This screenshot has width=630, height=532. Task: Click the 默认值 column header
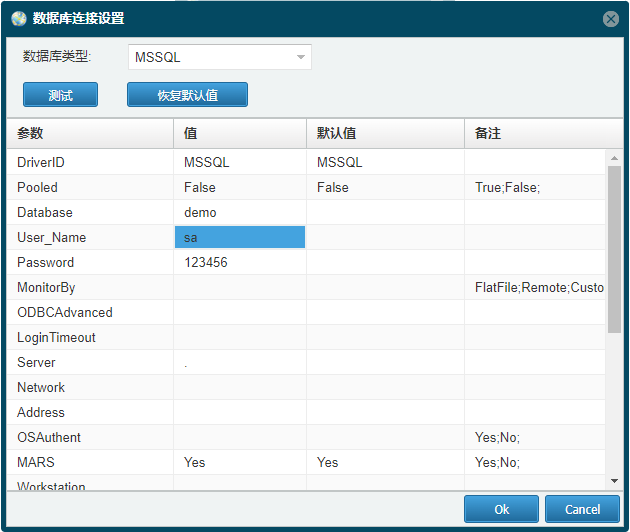pyautogui.click(x=385, y=133)
